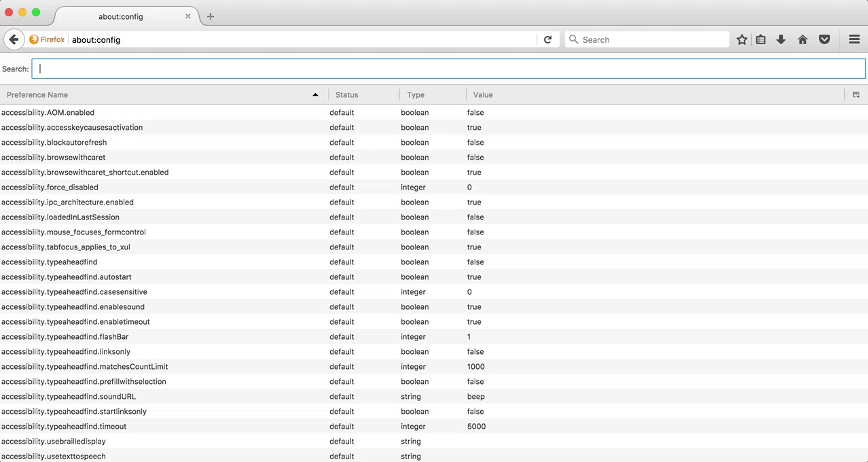Close the about:config tab
The width and height of the screenshot is (868, 462).
tap(188, 16)
